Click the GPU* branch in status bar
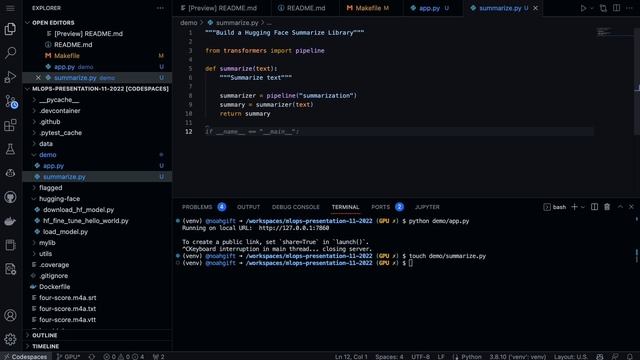Viewport: 640px width, 360px height. (68, 356)
